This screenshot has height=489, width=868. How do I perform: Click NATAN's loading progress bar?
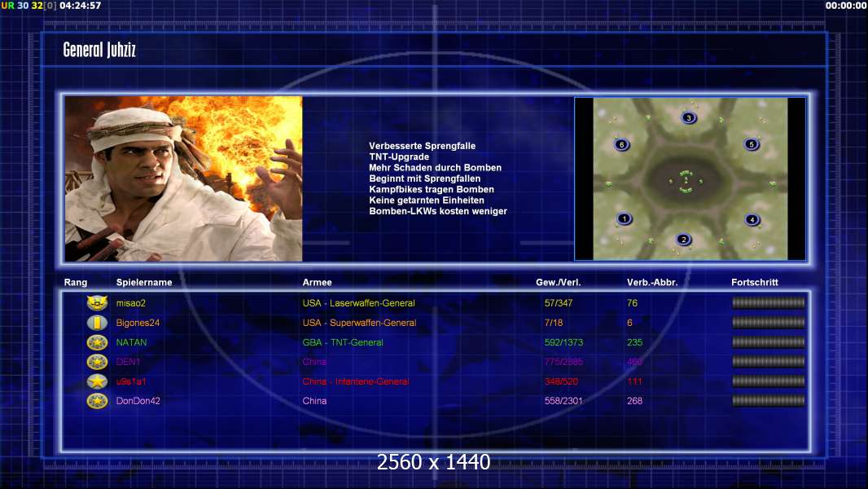[x=769, y=341]
